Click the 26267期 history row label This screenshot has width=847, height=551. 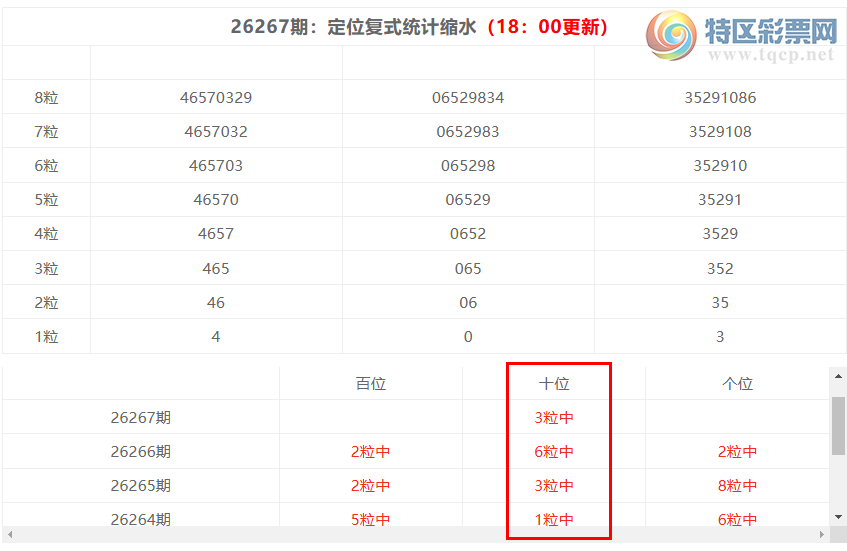140,418
